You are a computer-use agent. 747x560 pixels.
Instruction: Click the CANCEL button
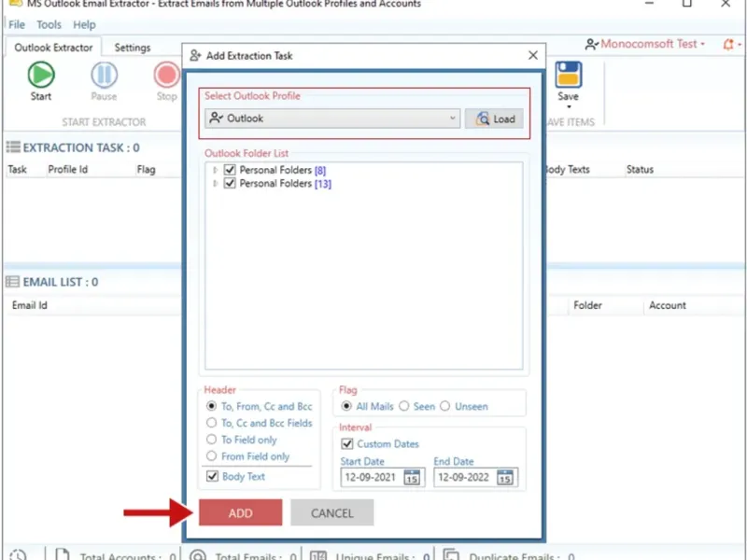coord(332,512)
